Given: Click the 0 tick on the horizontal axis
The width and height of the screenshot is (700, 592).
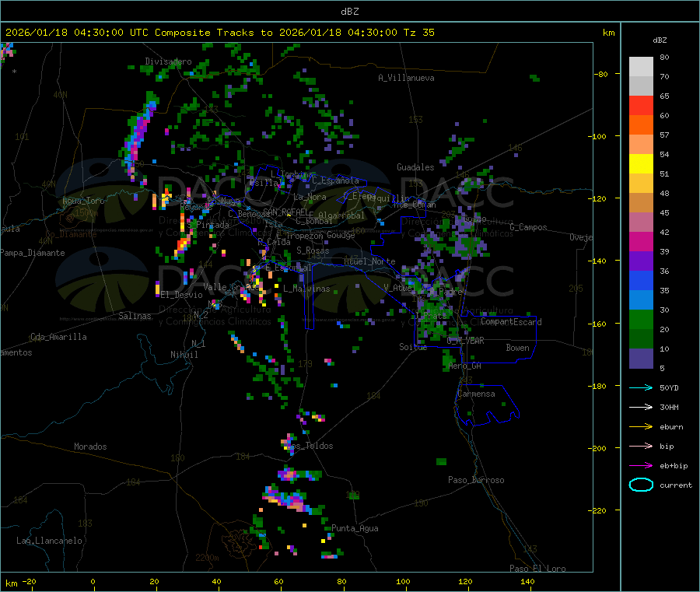Looking at the screenshot, I should [93, 581].
